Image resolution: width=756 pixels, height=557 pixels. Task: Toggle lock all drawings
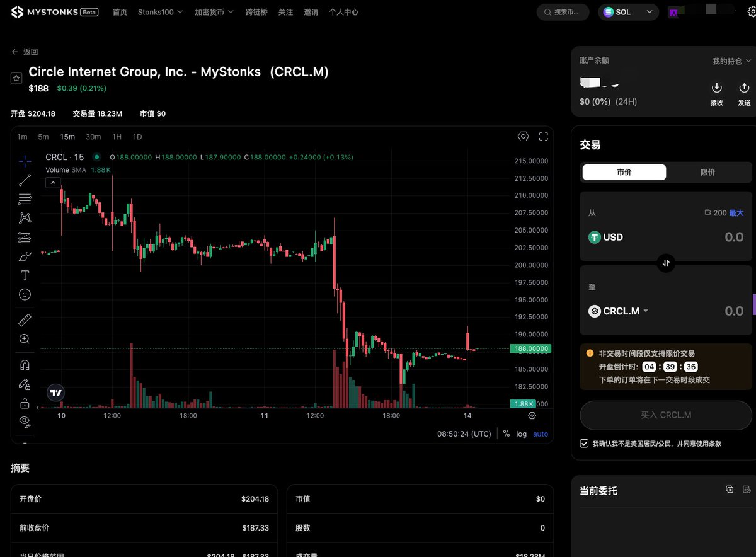pyautogui.click(x=25, y=403)
